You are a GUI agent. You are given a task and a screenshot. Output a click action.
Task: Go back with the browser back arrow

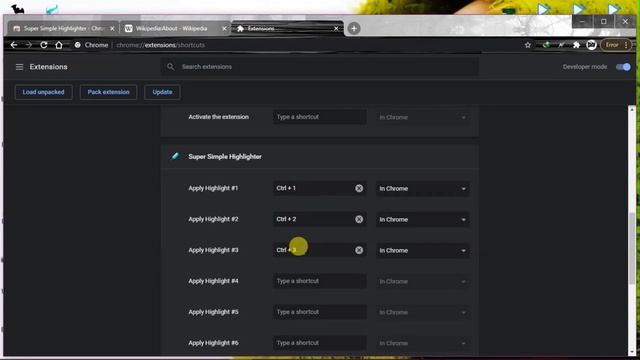pos(14,45)
